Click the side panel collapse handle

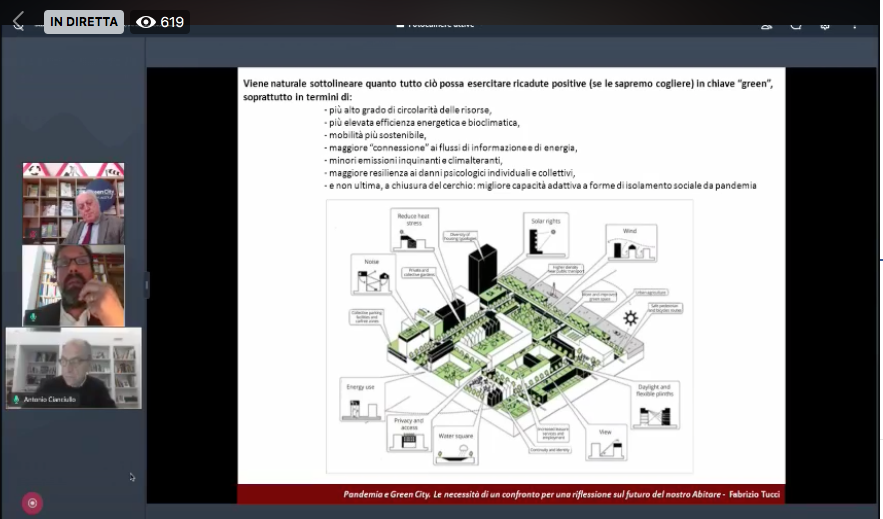click(146, 285)
